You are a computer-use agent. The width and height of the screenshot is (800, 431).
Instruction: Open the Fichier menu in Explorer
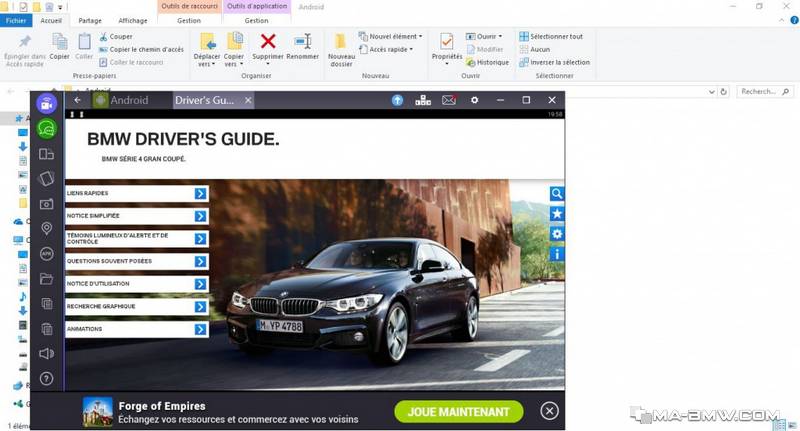point(16,21)
